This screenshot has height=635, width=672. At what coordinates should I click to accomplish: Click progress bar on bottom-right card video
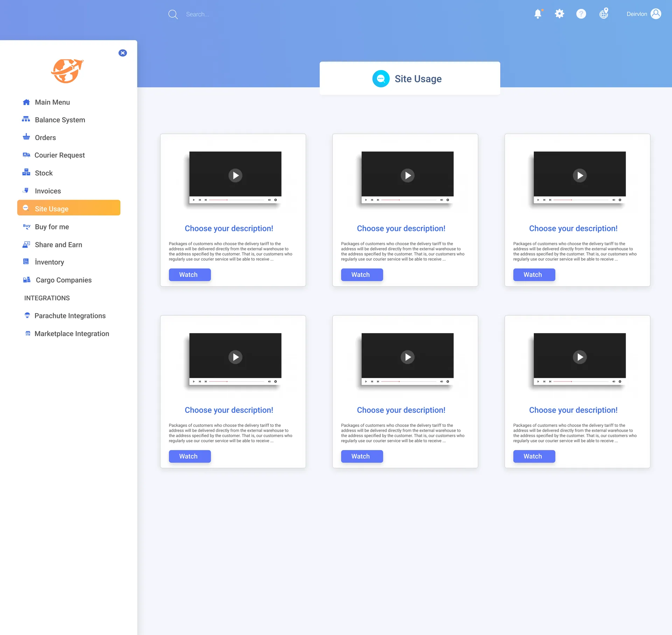tap(581, 381)
